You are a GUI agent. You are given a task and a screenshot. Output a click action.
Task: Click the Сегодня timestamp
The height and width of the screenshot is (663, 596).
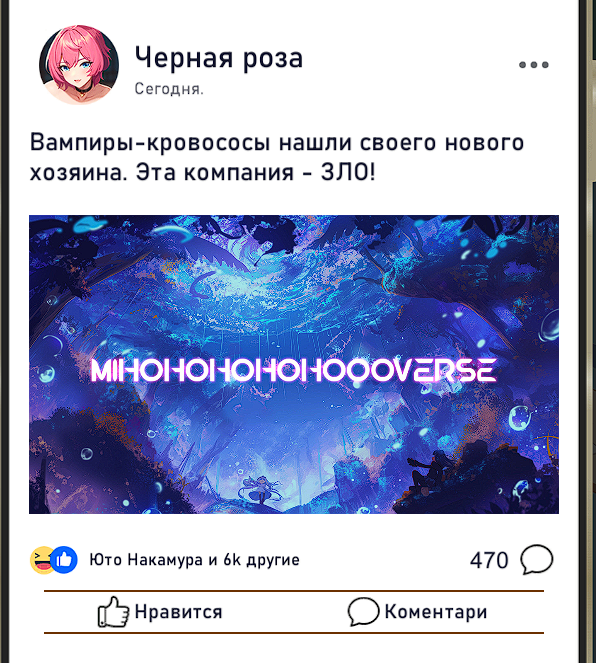[169, 89]
